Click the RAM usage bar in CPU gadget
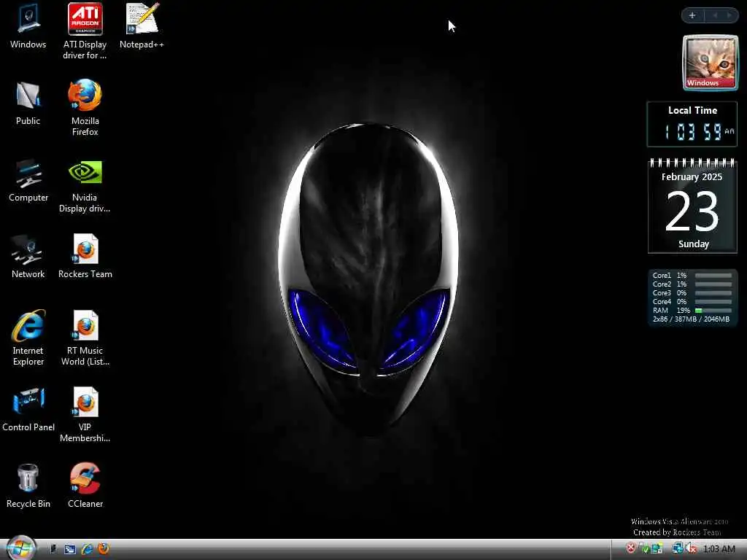 [713, 311]
